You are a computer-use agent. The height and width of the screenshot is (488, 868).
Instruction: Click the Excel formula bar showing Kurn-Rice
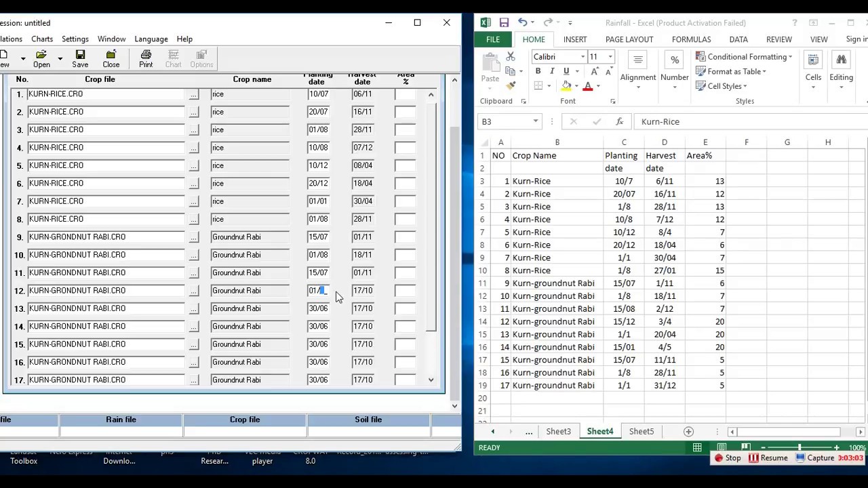click(751, 121)
